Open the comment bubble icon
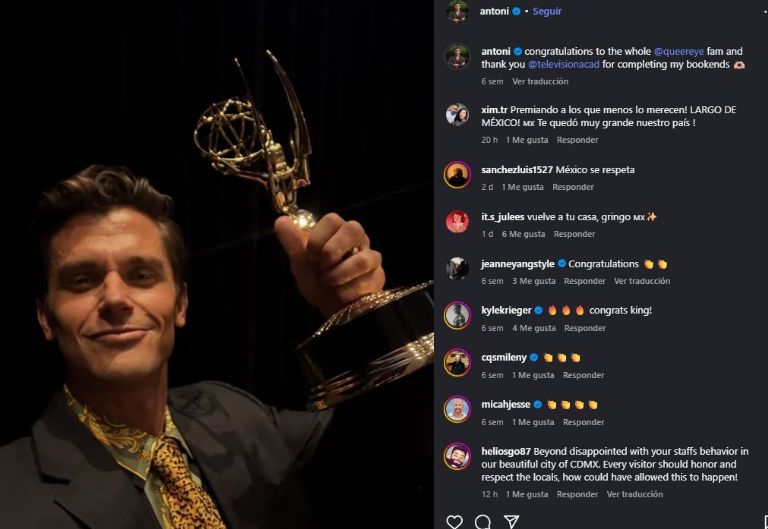The image size is (768, 529). coord(483,521)
